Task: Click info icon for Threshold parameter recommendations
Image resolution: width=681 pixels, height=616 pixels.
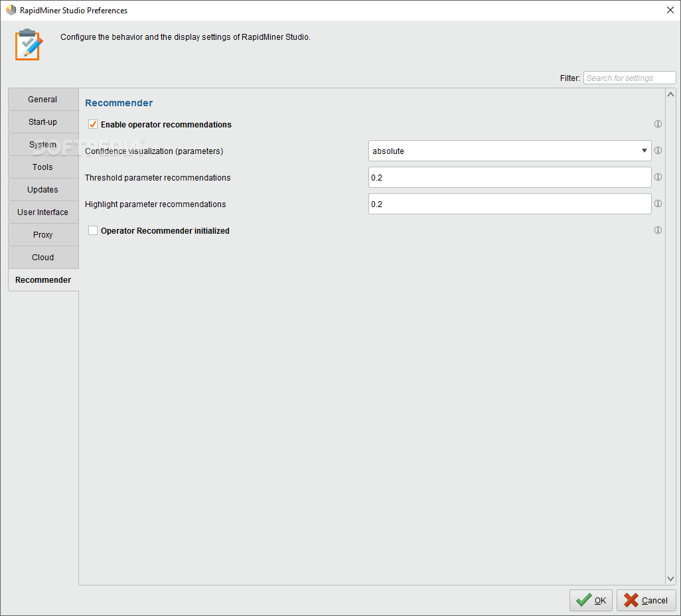Action: click(658, 177)
